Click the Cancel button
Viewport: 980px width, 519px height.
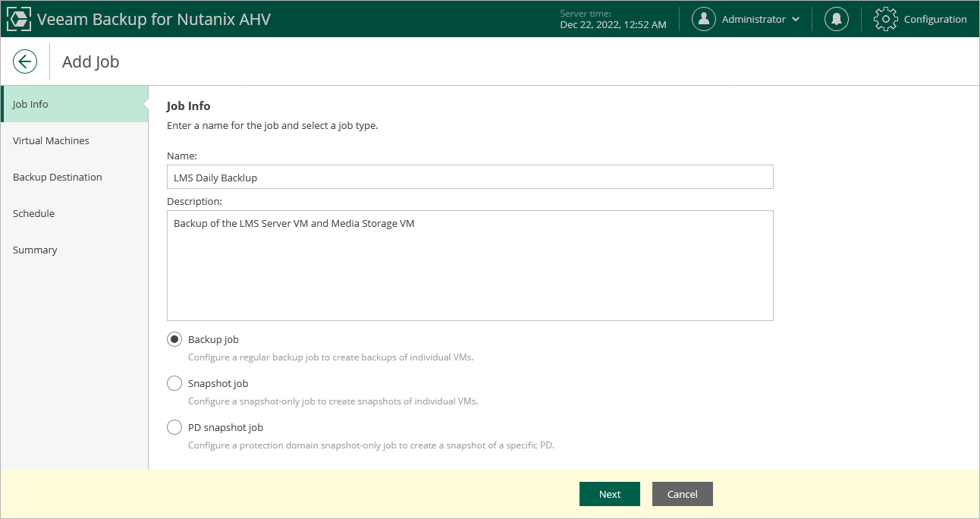(x=683, y=494)
